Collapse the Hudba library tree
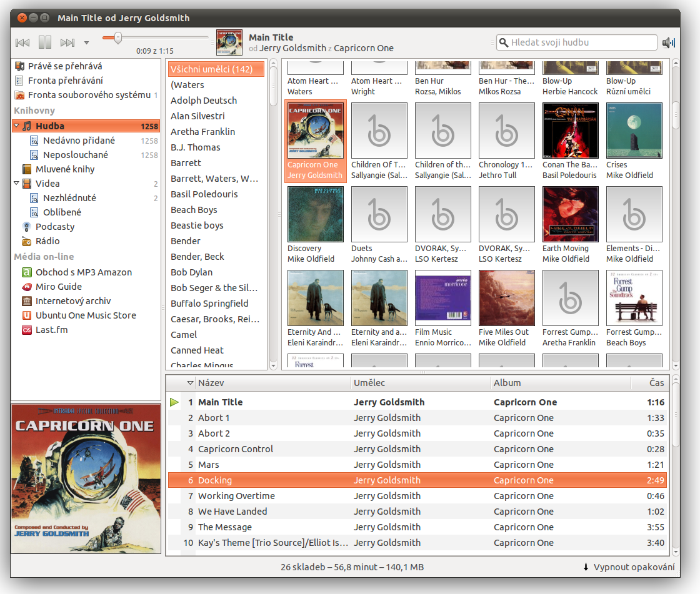The height and width of the screenshot is (594, 700). (16, 126)
